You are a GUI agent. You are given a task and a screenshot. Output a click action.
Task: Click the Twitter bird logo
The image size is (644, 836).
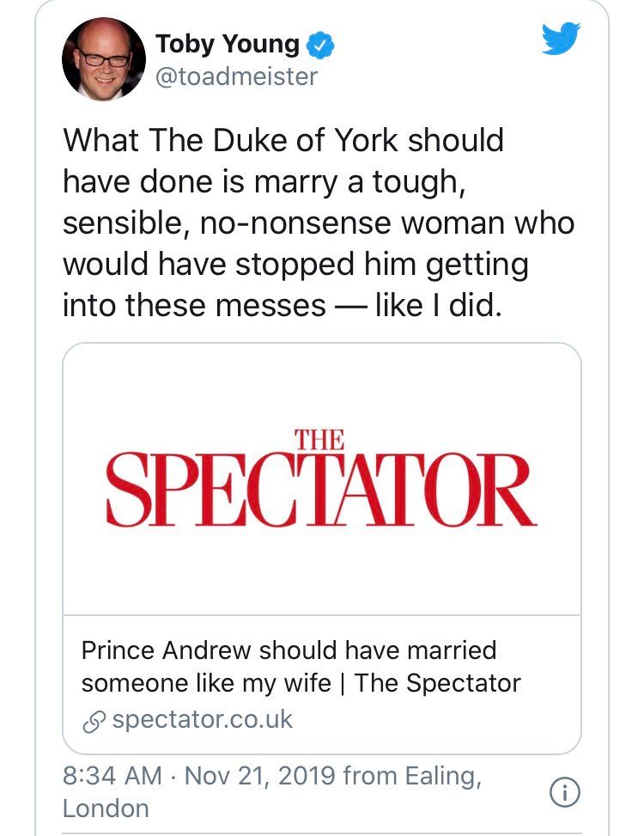pos(562,39)
